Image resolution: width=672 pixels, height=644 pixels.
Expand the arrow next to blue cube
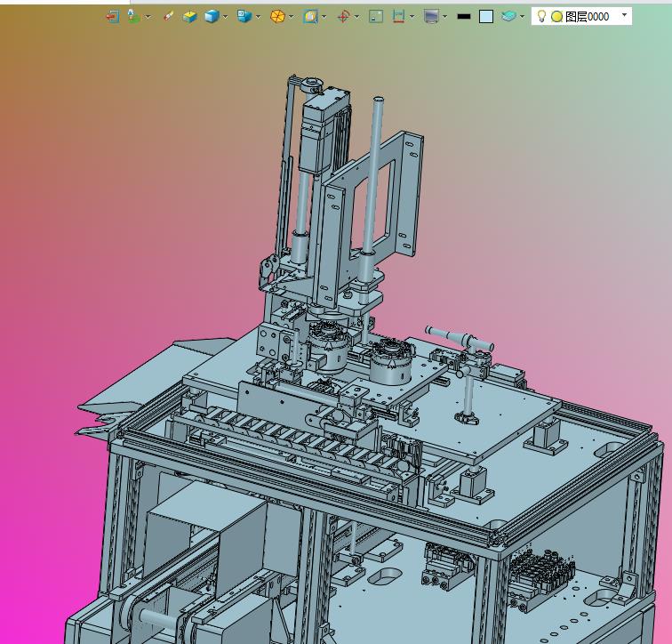pos(226,17)
